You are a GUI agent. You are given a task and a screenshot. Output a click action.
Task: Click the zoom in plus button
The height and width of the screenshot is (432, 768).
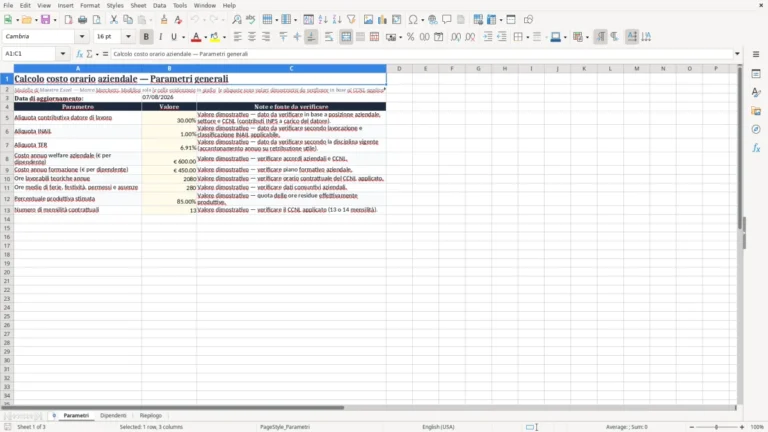(742, 427)
